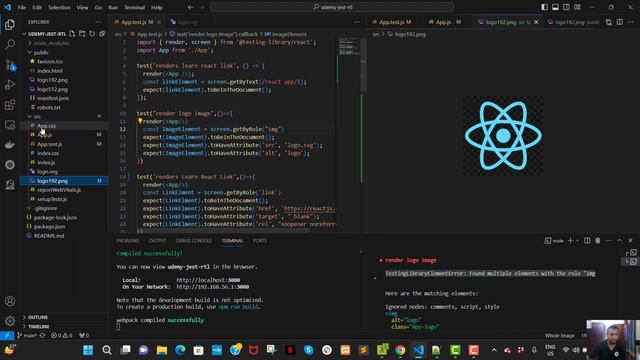Viewport: 640px width, 360px height.
Task: Click the minimap in left editor
Action: click(x=349, y=47)
